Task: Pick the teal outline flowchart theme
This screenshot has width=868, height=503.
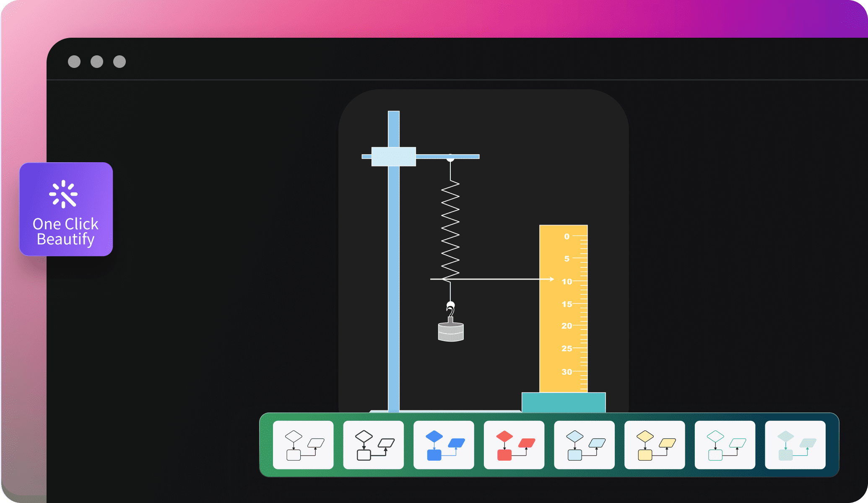Action: click(725, 445)
